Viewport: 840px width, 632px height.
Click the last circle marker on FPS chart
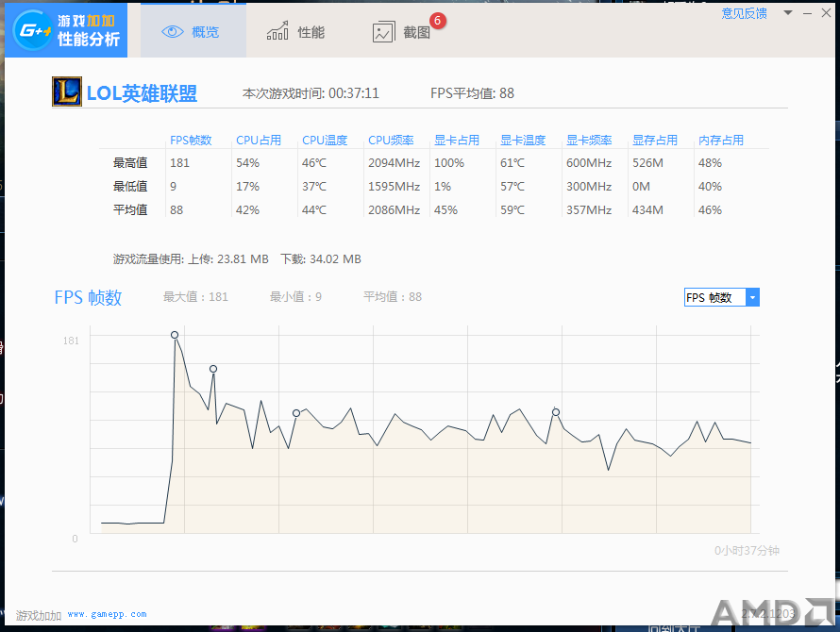pyautogui.click(x=556, y=412)
